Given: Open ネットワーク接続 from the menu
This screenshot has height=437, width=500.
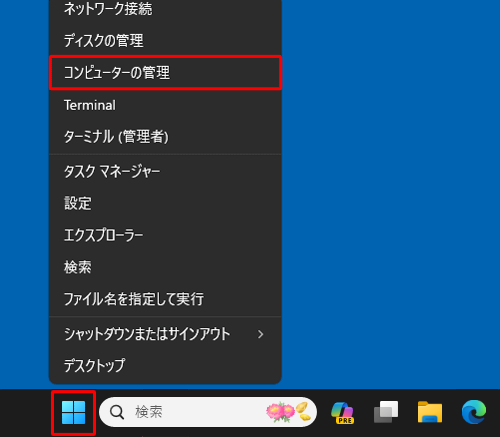Looking at the screenshot, I should tap(165, 9).
